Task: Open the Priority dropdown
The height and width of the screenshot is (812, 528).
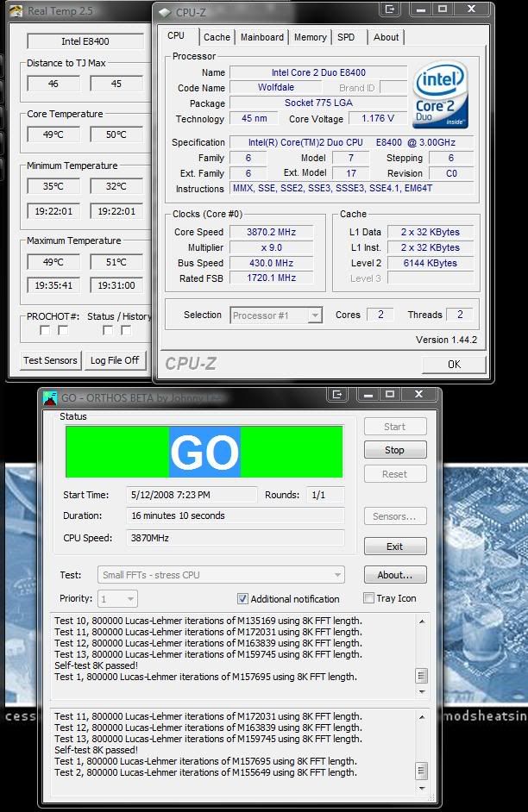Action: pyautogui.click(x=117, y=599)
